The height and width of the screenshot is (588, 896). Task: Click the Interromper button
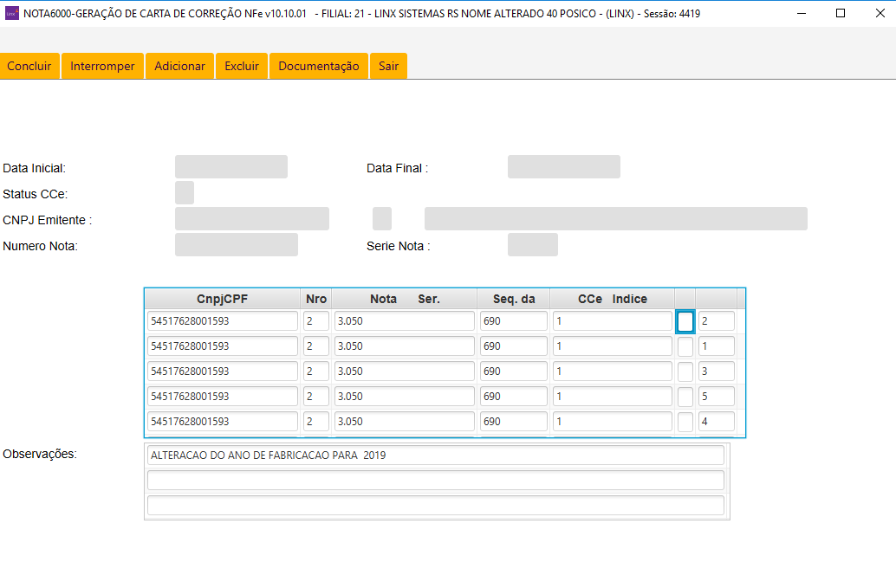pyautogui.click(x=102, y=66)
